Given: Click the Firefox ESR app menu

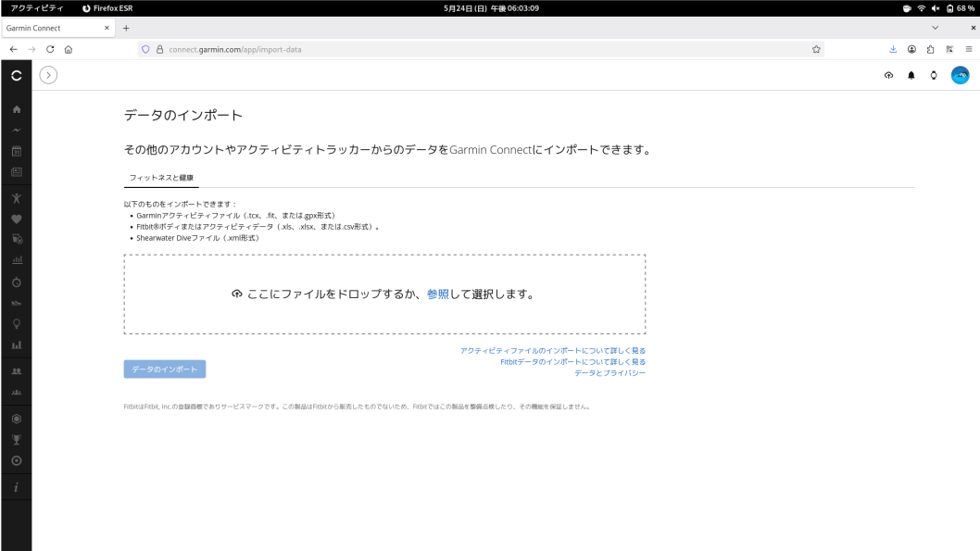Looking at the screenshot, I should [x=107, y=8].
